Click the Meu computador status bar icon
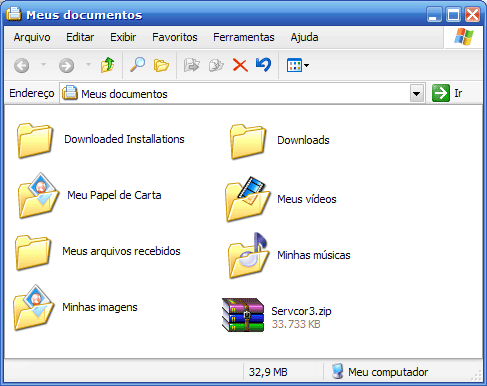This screenshot has height=386, width=487. pos(338,371)
